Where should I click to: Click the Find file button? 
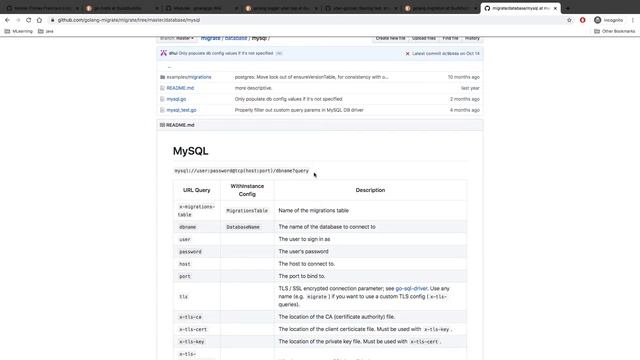click(x=451, y=38)
